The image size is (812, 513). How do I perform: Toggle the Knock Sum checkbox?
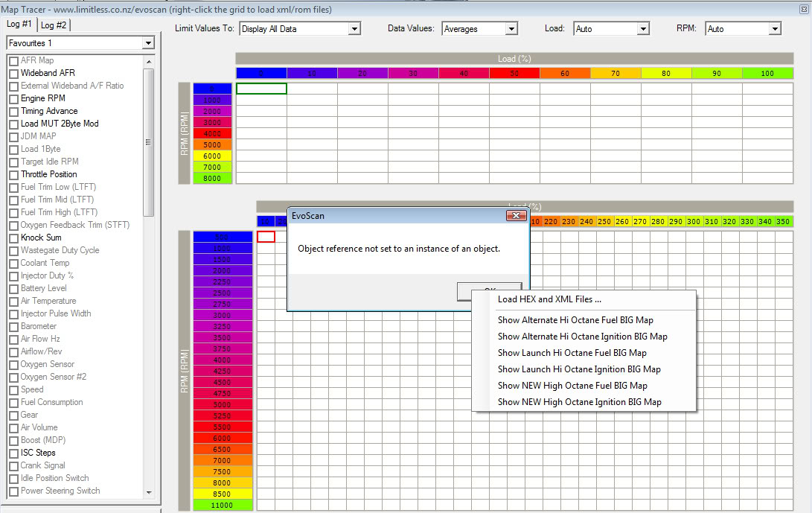coord(14,238)
